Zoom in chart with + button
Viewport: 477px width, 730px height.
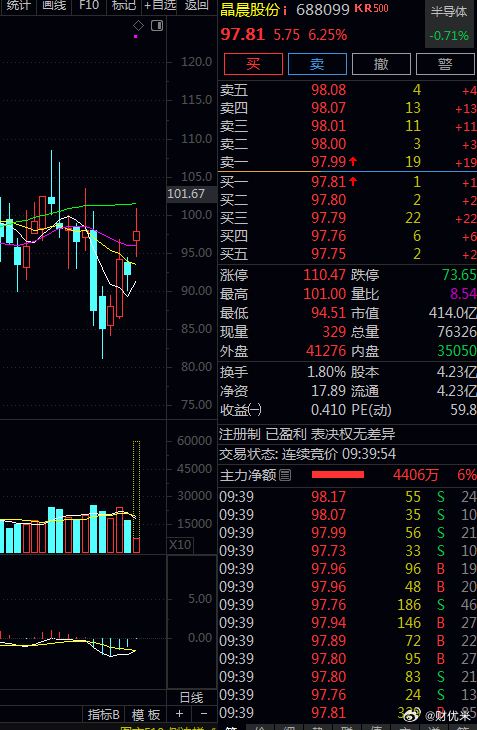tap(179, 714)
